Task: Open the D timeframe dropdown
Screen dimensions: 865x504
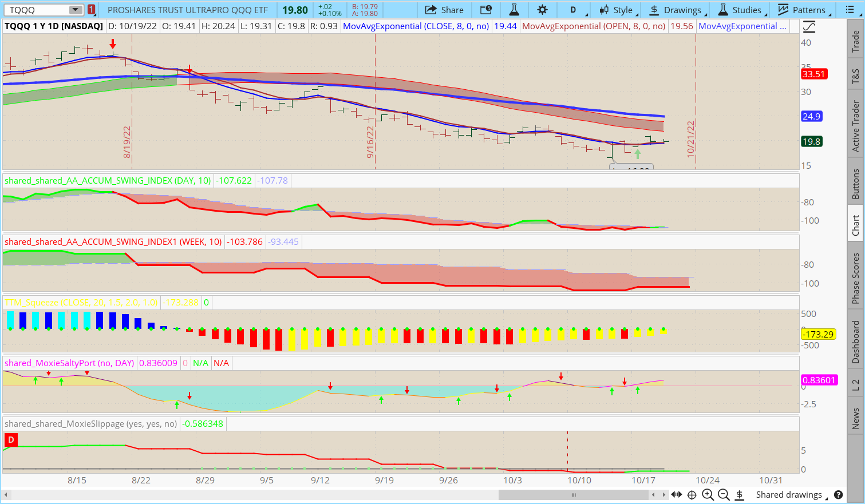Action: 573,10
